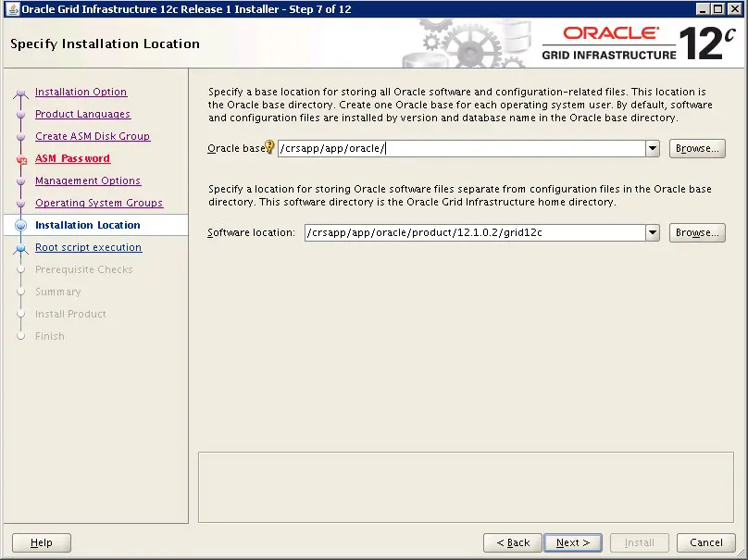Cancel the Grid Infrastructure installation
This screenshot has width=748, height=560.
coord(706,542)
